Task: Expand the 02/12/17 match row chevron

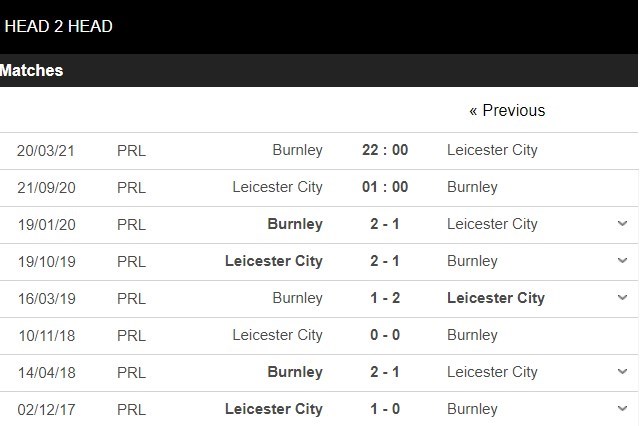Action: coord(622,409)
